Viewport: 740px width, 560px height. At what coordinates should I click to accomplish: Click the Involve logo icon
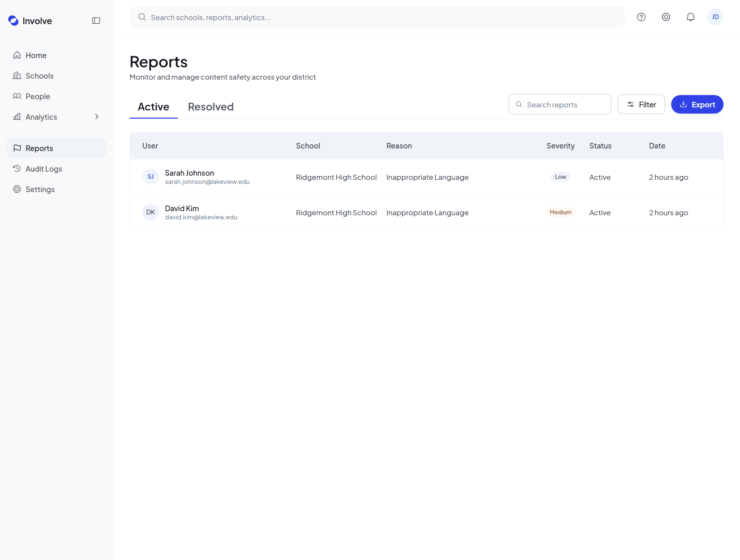(13, 21)
